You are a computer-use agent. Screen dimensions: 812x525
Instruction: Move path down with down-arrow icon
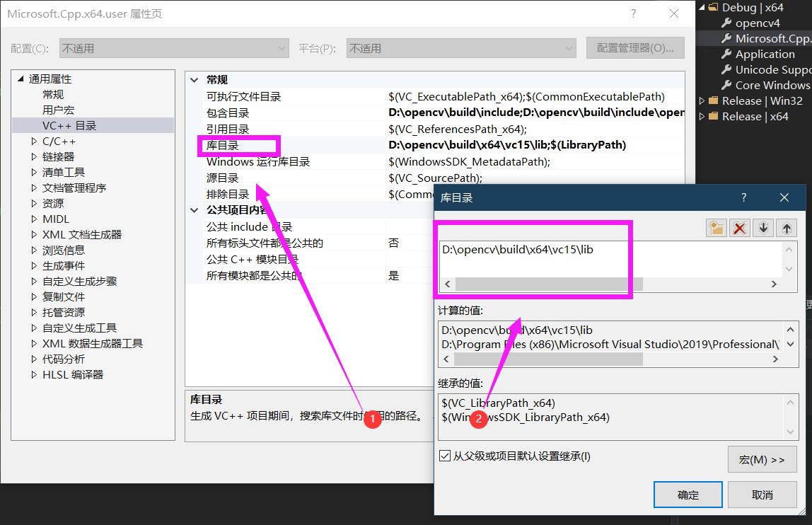762,227
